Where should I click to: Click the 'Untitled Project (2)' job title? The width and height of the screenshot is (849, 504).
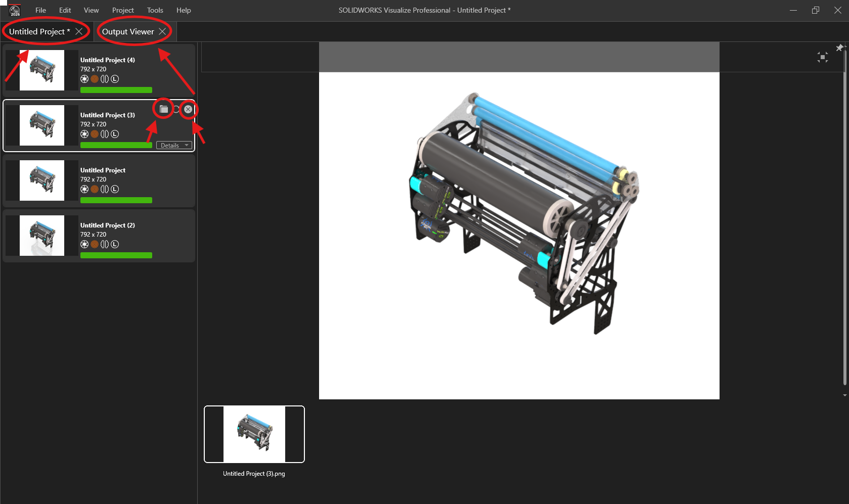coord(108,225)
